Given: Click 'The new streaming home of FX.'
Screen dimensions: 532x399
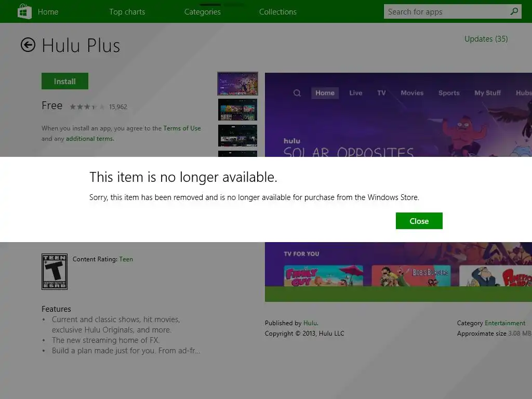Looking at the screenshot, I should pyautogui.click(x=105, y=340).
